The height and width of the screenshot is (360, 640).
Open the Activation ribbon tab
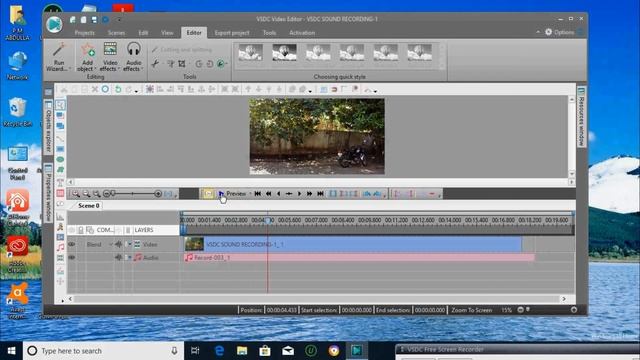[x=302, y=33]
